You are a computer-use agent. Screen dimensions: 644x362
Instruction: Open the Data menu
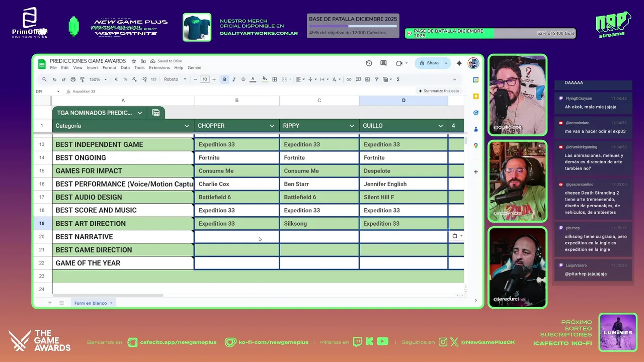(125, 68)
